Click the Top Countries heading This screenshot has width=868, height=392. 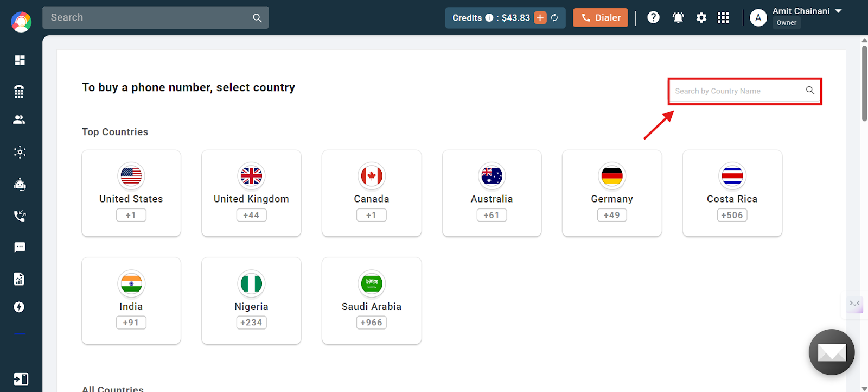[115, 132]
